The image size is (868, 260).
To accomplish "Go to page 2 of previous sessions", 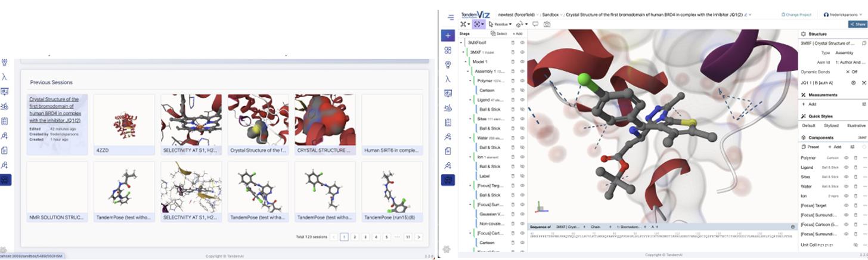I will [355, 237].
